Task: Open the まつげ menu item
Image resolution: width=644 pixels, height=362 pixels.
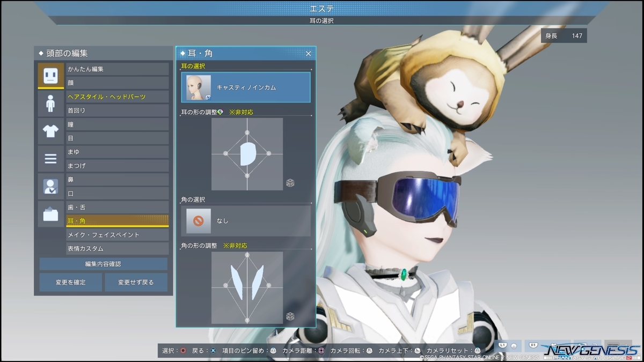Action: [x=118, y=166]
